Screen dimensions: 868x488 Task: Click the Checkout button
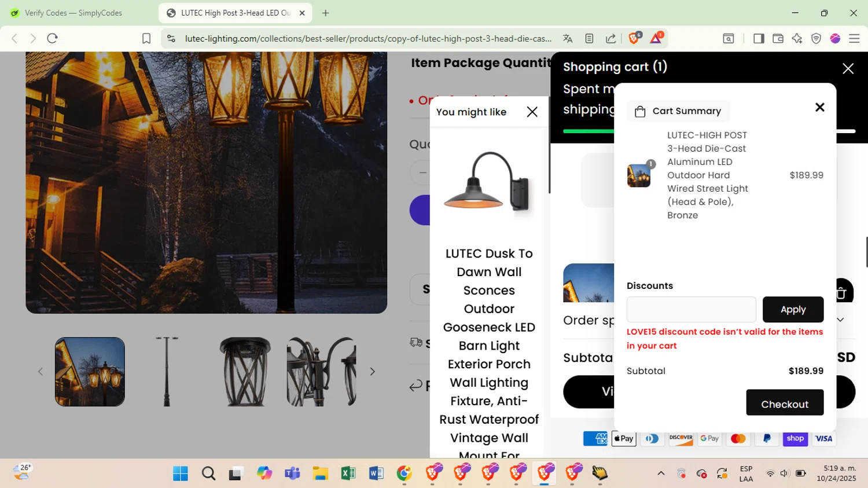pyautogui.click(x=785, y=402)
